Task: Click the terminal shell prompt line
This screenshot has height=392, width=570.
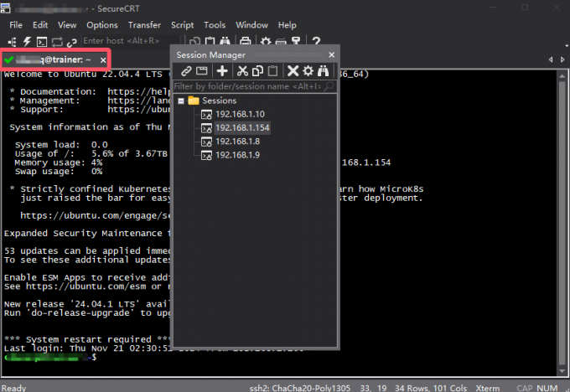Action: 51,358
